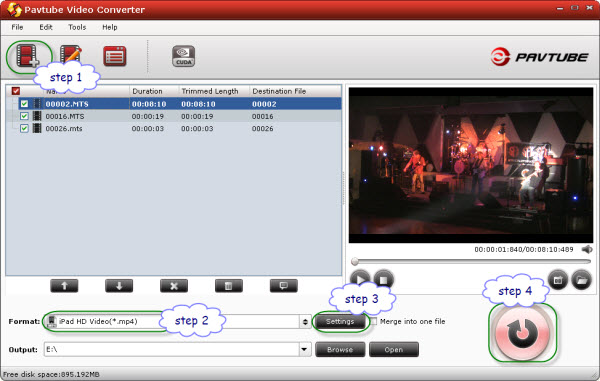The width and height of the screenshot is (600, 381).
Task: Toggle the select-all checkbox in list header
Action: pyautogui.click(x=16, y=91)
